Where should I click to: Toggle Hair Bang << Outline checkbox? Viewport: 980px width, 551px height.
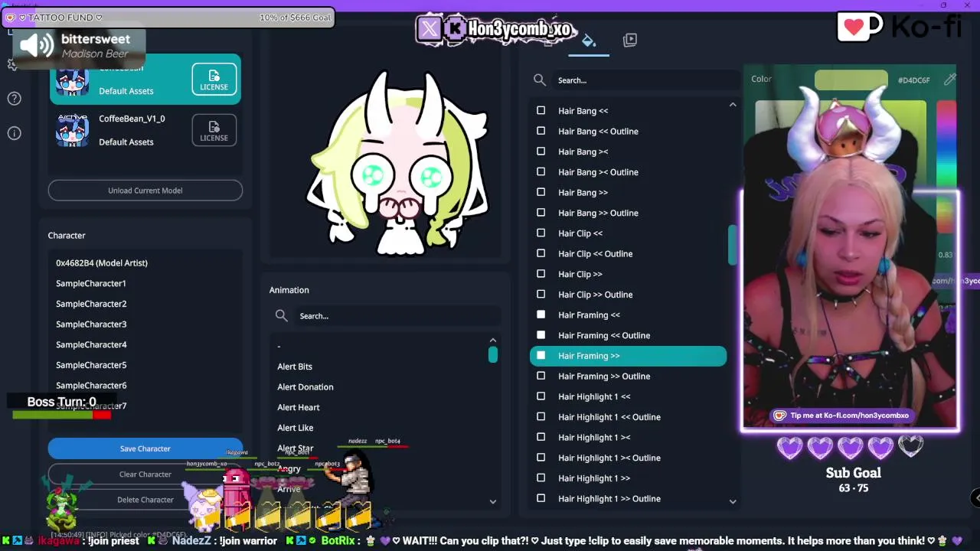[x=541, y=132]
